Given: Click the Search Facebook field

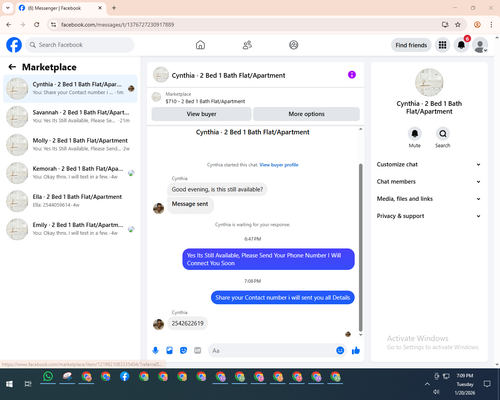Looking at the screenshot, I should (80, 45).
